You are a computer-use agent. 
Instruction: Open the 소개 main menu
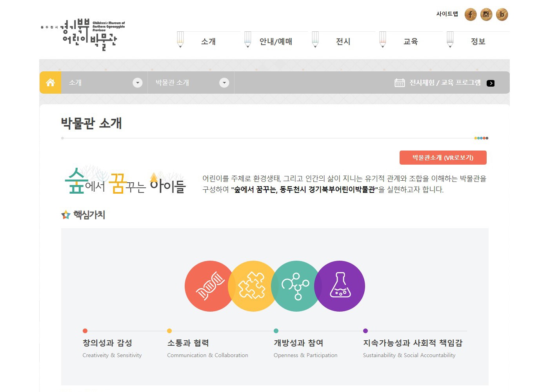[208, 42]
